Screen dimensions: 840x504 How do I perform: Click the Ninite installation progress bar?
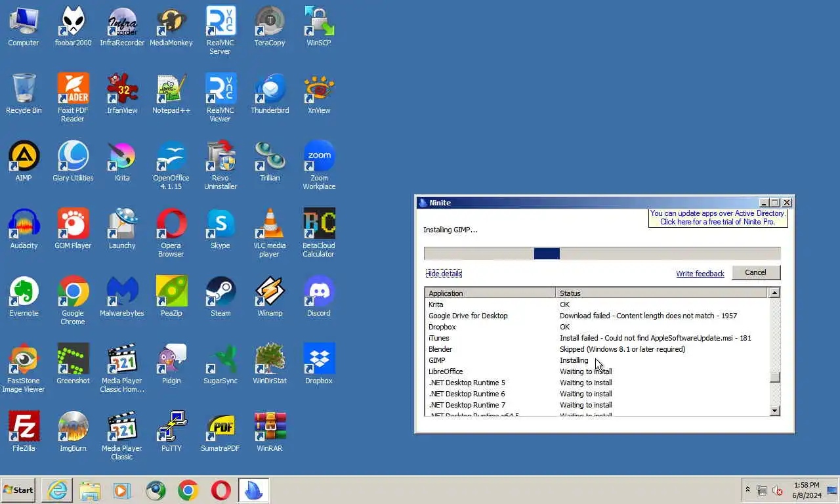tap(602, 253)
